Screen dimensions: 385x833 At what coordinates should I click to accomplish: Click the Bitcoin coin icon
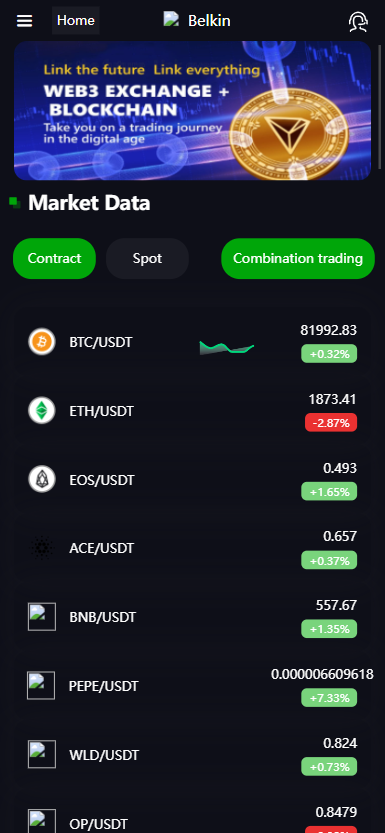[41, 342]
